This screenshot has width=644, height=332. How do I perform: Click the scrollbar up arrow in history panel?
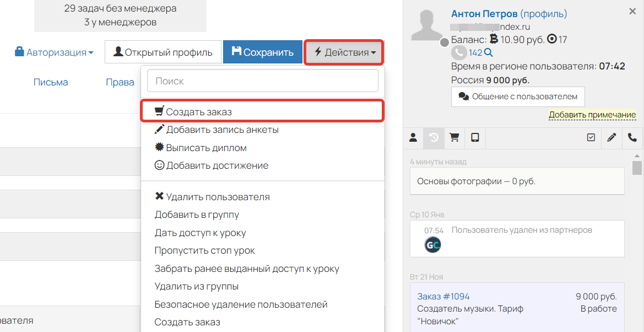[637, 156]
